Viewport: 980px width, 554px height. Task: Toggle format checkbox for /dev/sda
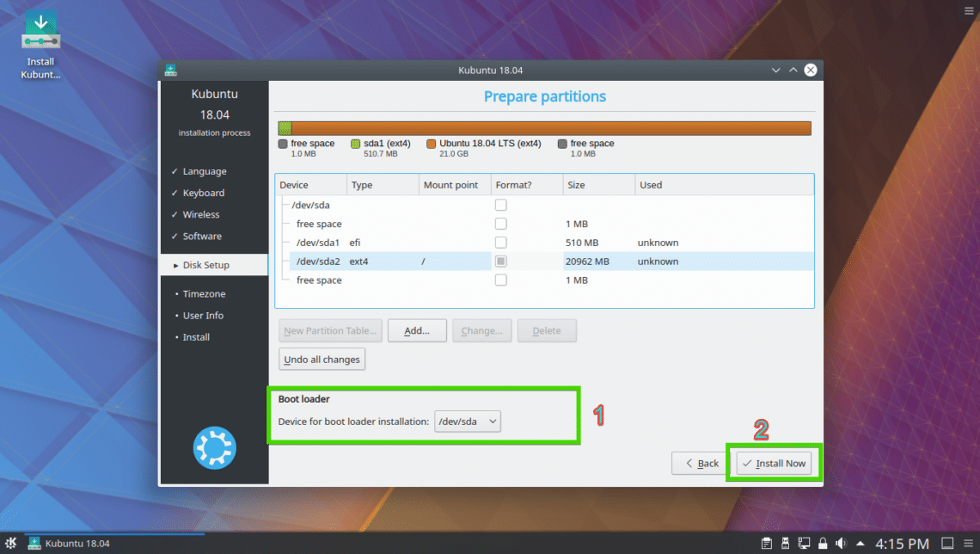(x=500, y=205)
